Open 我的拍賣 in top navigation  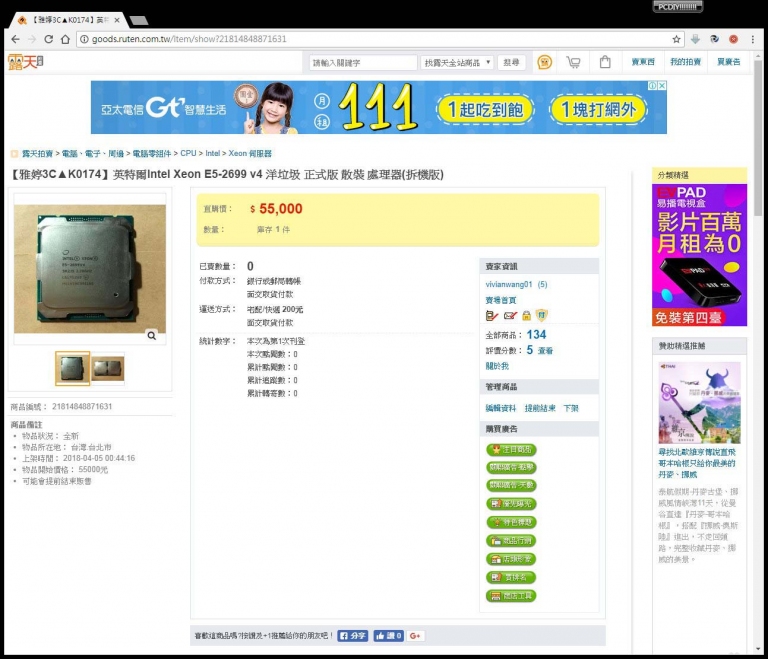coord(685,62)
